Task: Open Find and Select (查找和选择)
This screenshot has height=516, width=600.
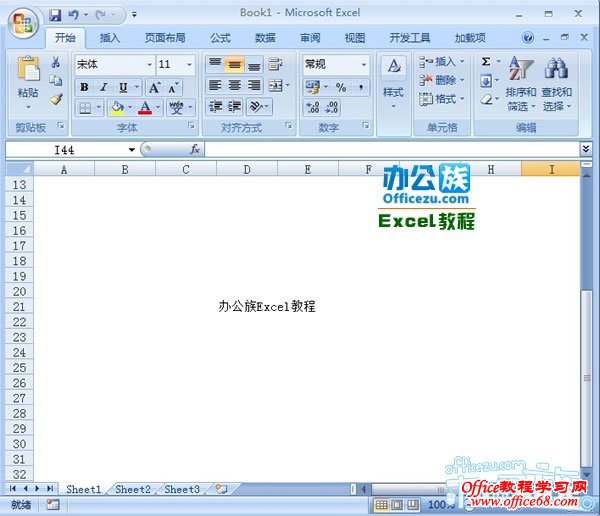Action: coord(556,84)
